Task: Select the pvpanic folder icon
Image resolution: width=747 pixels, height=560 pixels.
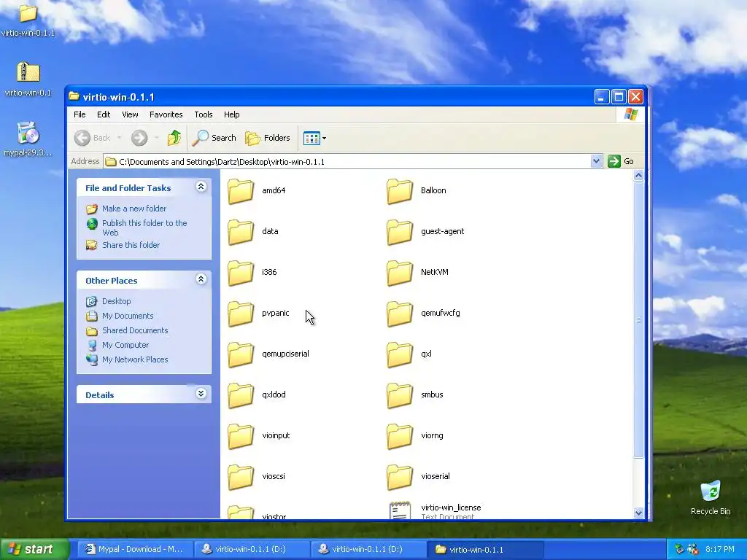Action: (241, 314)
